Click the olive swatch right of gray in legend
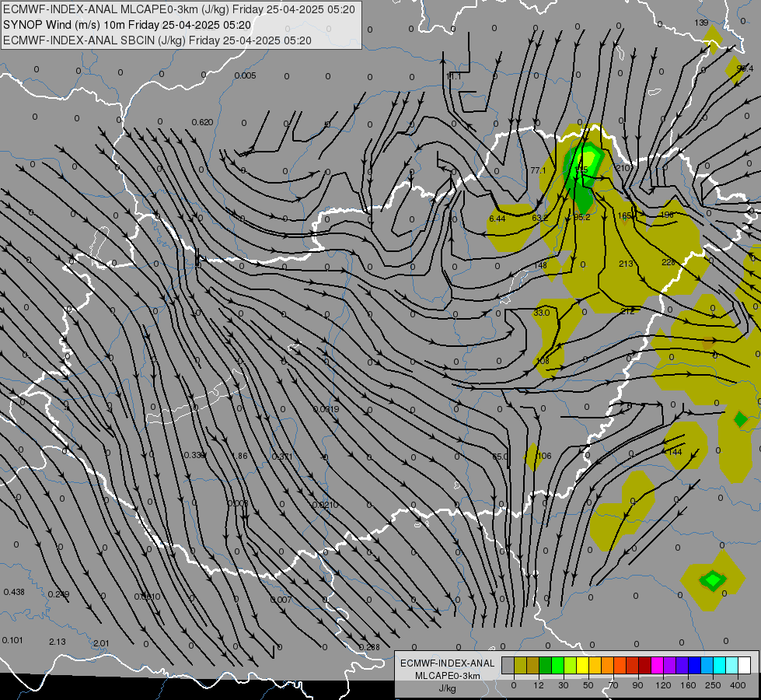This screenshot has width=761, height=700. click(x=520, y=665)
